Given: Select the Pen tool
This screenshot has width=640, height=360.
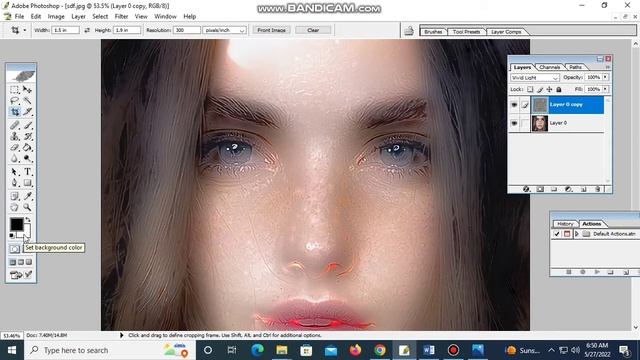Looking at the screenshot, I should pos(15,183).
